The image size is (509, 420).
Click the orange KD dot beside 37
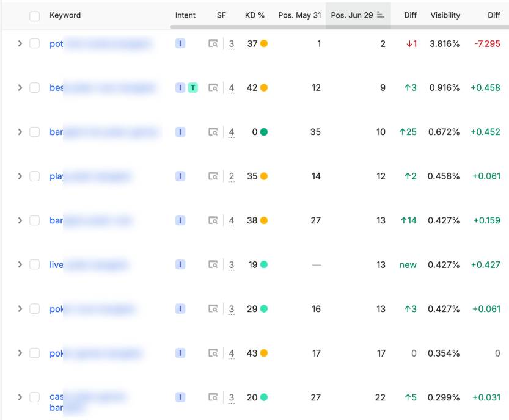coord(264,43)
